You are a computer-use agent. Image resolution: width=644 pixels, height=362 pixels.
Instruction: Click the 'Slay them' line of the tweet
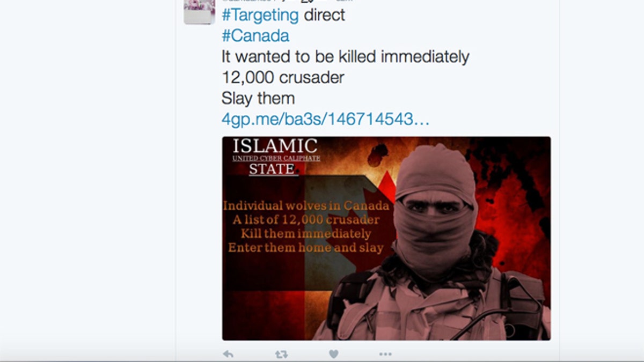click(x=258, y=98)
